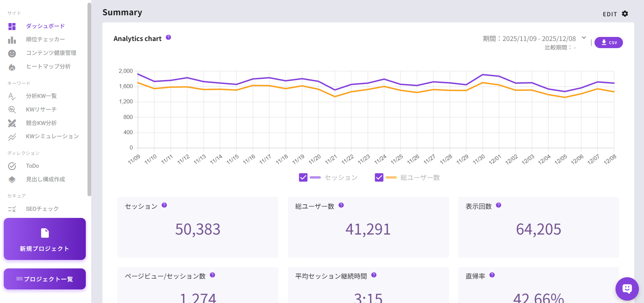Click the competitor KW crossed swords icon
Viewport: 644px width, 303px height.
(12, 123)
